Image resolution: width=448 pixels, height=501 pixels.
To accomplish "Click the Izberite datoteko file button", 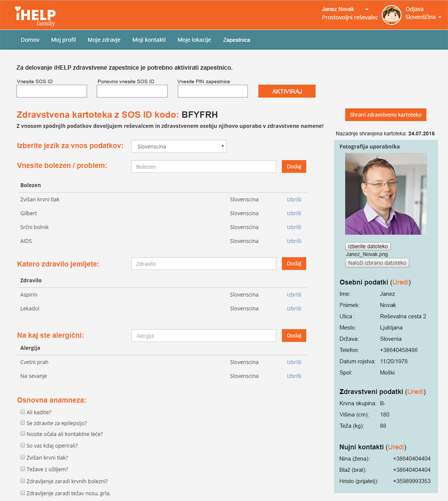I will (368, 247).
